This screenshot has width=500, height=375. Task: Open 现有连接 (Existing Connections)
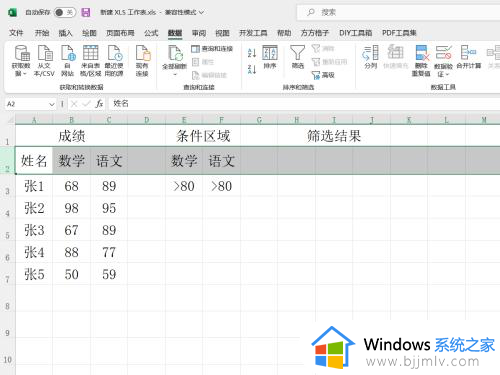pos(142,61)
